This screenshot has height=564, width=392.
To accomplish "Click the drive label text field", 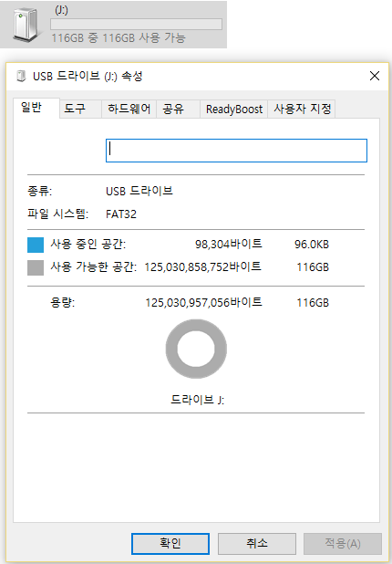I will pos(236,151).
